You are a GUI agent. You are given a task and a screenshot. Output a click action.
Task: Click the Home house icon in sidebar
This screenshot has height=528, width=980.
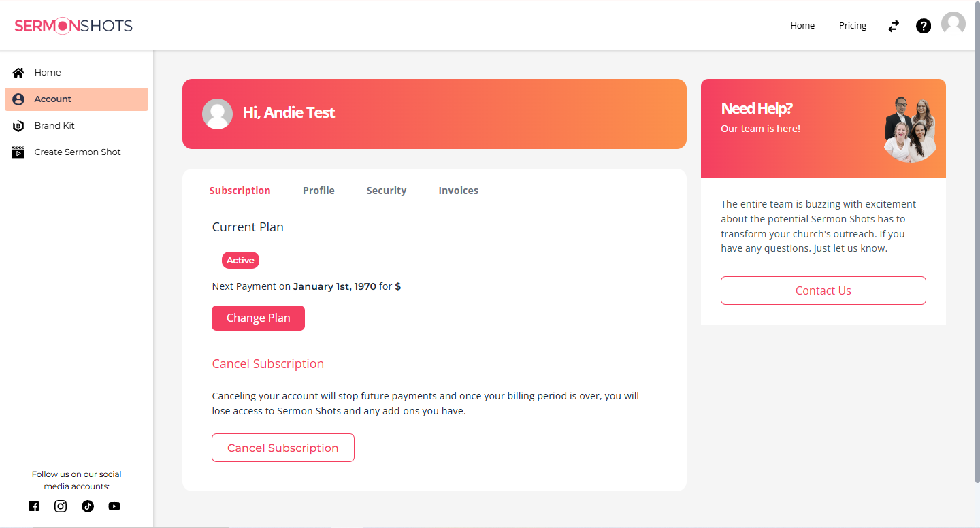(x=18, y=72)
